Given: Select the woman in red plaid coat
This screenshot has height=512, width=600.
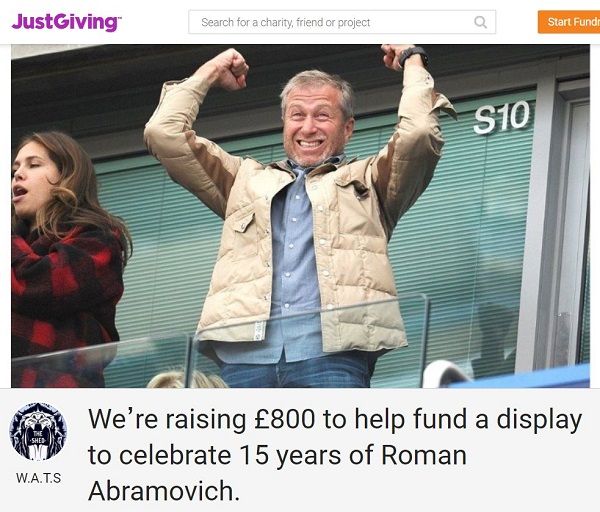Looking at the screenshot, I should click(67, 259).
